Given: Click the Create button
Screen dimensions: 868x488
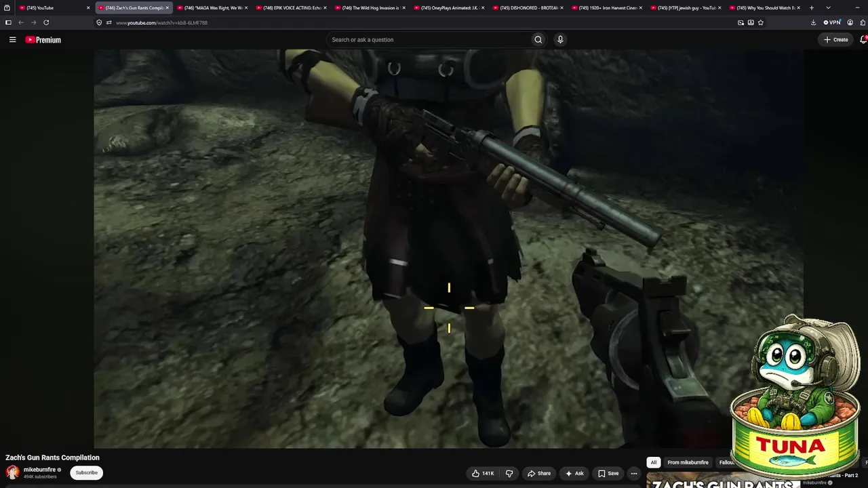Looking at the screenshot, I should pyautogui.click(x=836, y=39).
